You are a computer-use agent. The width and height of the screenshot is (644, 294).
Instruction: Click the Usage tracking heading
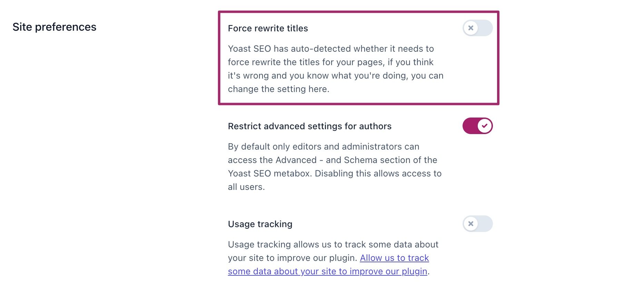pyautogui.click(x=260, y=224)
